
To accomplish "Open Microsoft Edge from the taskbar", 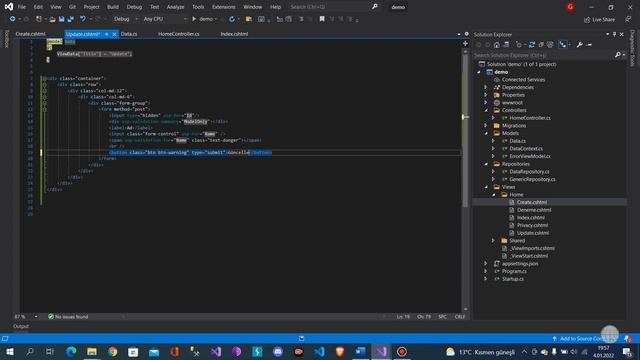I will [71, 351].
